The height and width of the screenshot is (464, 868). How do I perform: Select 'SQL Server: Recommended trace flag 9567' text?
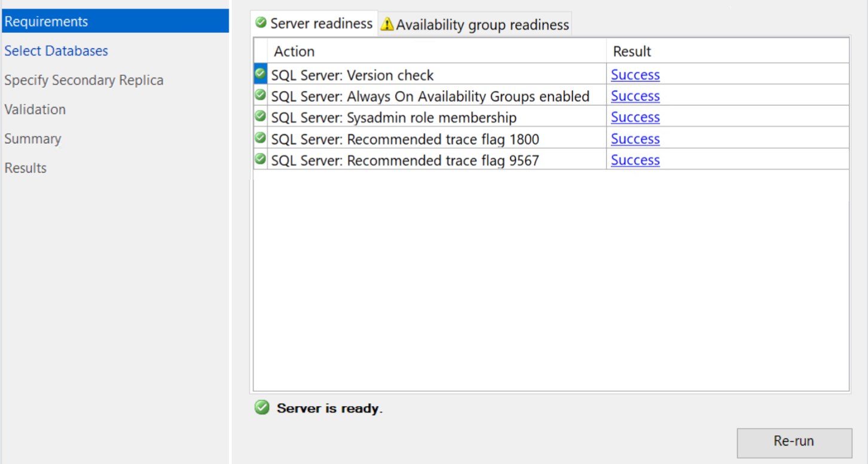[405, 161]
